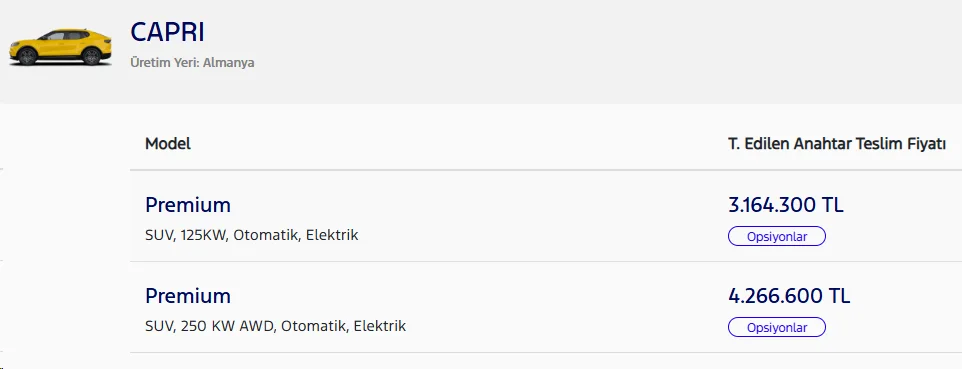Click T. Edilen Anahtar Teslim Fiyatı header

(837, 144)
